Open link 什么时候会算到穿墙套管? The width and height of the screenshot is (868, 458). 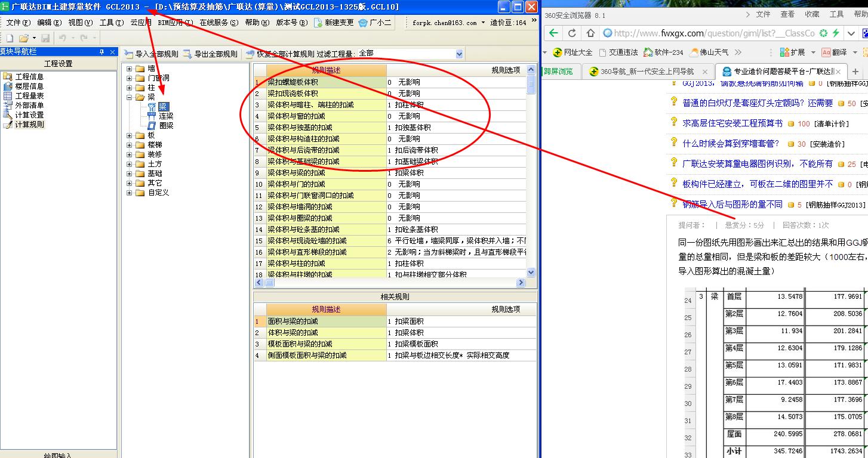[731, 144]
